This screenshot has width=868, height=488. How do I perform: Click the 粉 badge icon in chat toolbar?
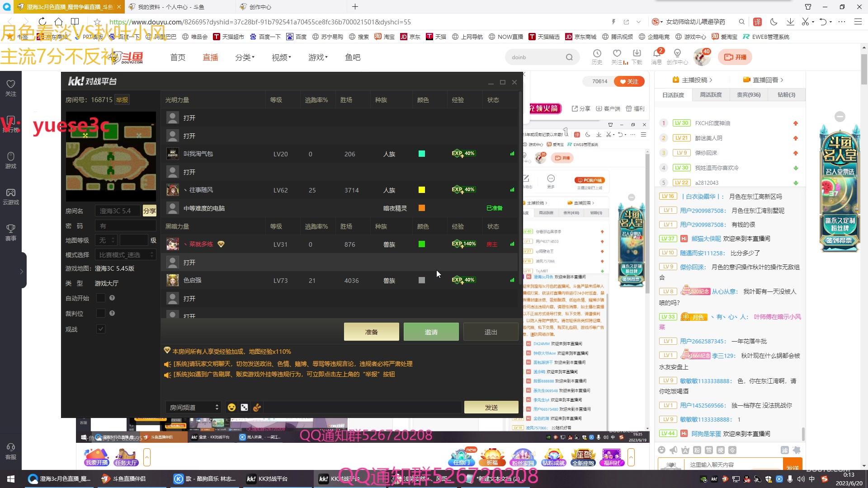[x=697, y=450]
